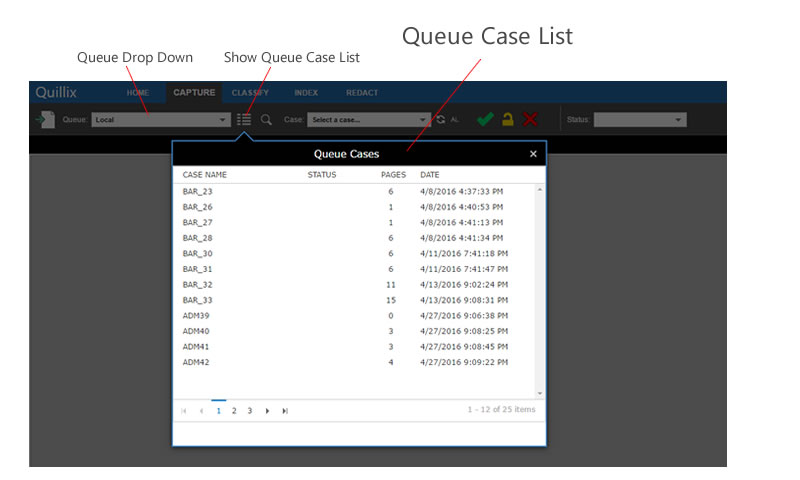800x480 pixels.
Task: Go to page 2 of the case list
Action: point(234,410)
